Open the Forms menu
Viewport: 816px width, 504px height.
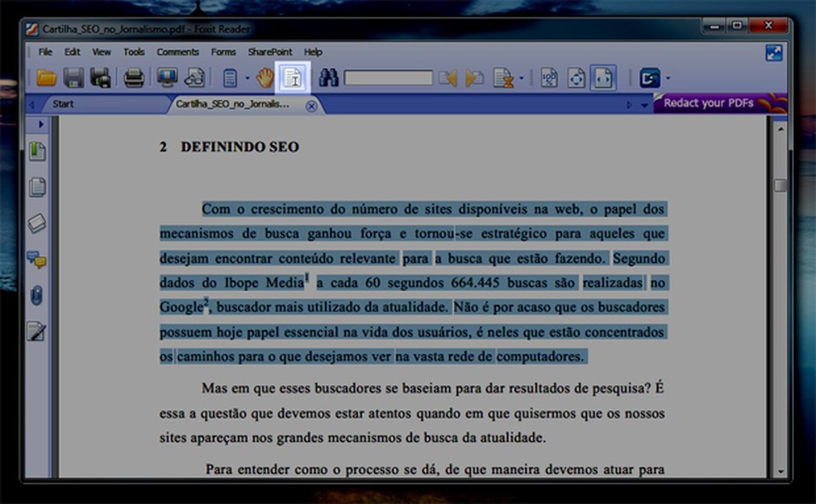pos(223,52)
